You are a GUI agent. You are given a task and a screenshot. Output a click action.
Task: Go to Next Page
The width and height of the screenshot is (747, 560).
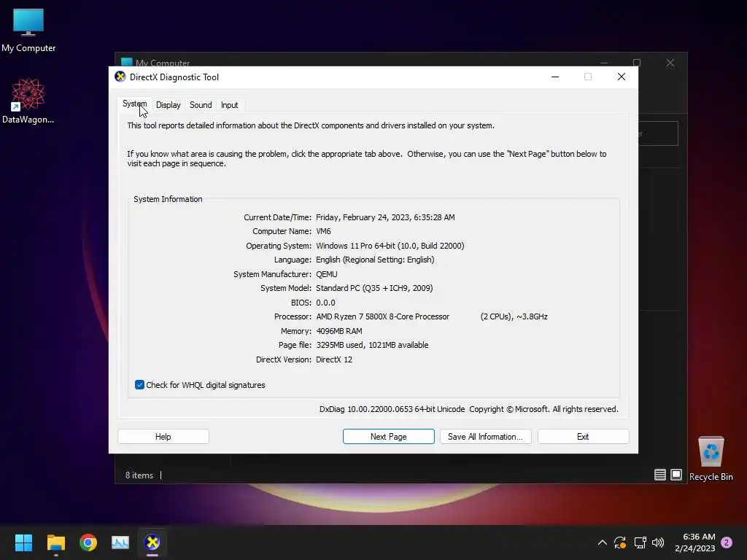pos(388,437)
